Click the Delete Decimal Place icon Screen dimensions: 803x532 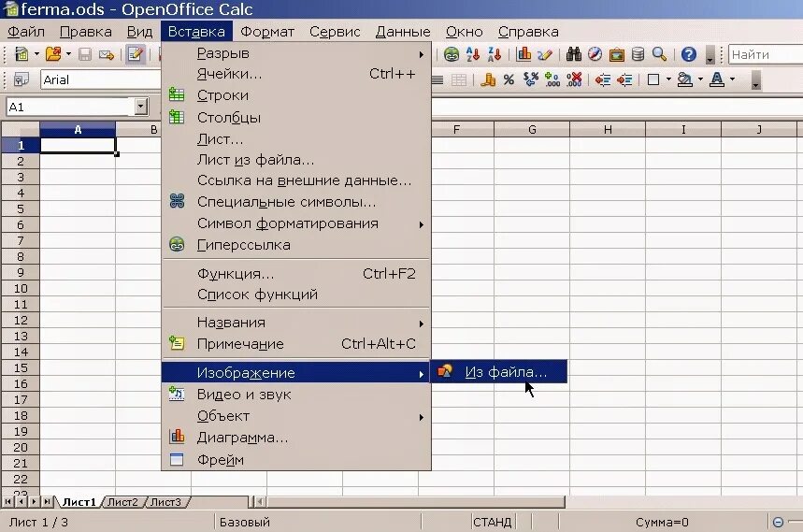(x=574, y=79)
